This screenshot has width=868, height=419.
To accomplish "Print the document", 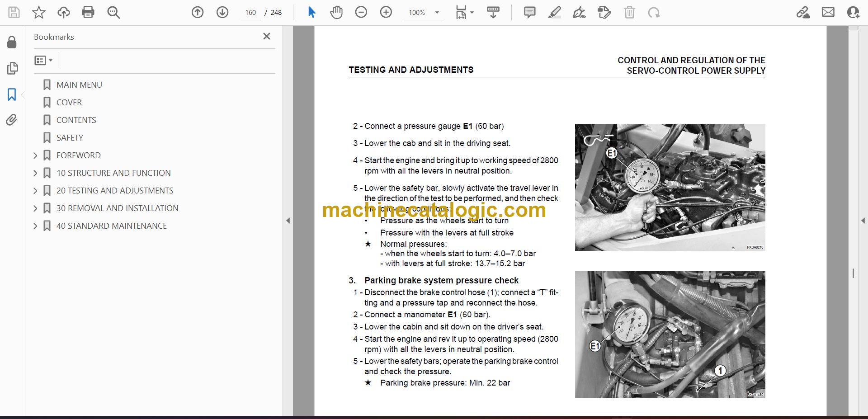I will pyautogui.click(x=88, y=12).
